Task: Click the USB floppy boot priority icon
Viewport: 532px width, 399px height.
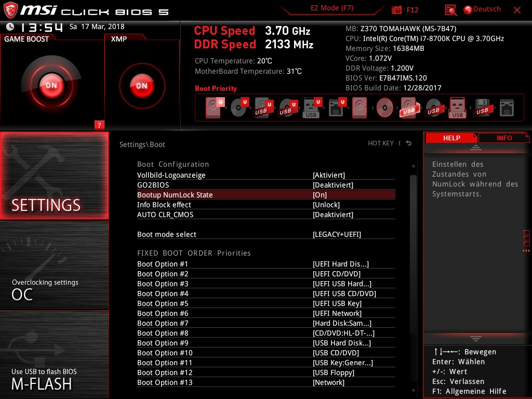Action: click(482, 108)
